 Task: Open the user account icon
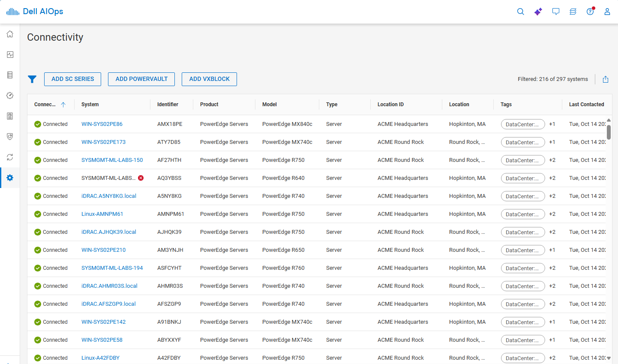pos(607,12)
